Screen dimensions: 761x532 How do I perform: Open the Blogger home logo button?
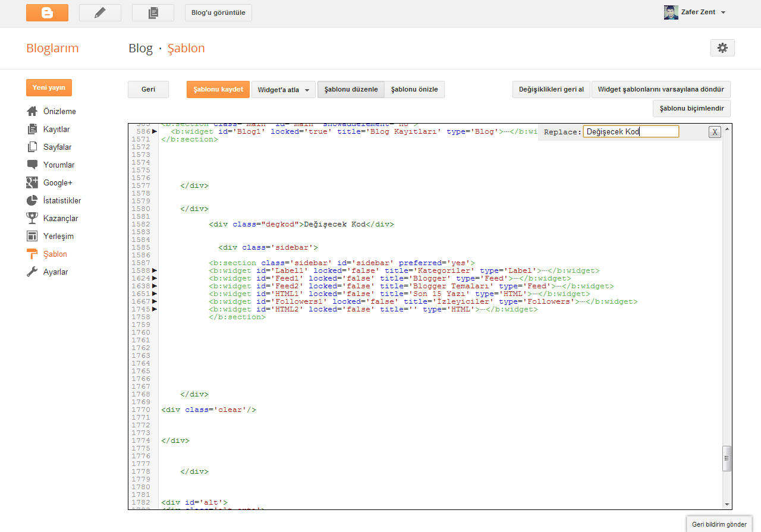[47, 12]
